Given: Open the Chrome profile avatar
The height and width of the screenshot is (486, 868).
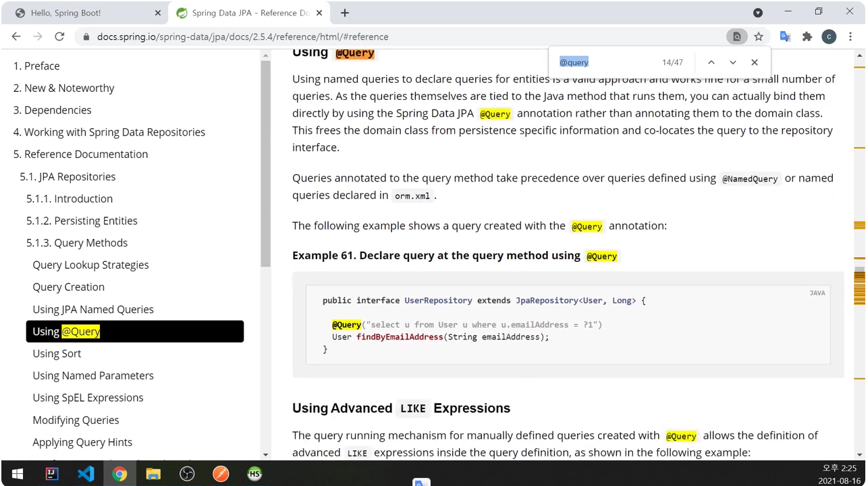Looking at the screenshot, I should (x=829, y=36).
